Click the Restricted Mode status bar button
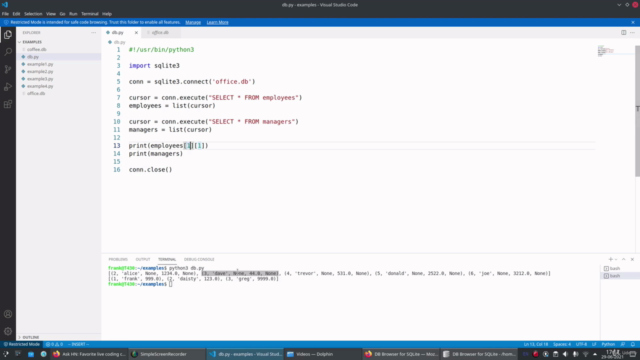640x360 pixels. pyautogui.click(x=22, y=344)
